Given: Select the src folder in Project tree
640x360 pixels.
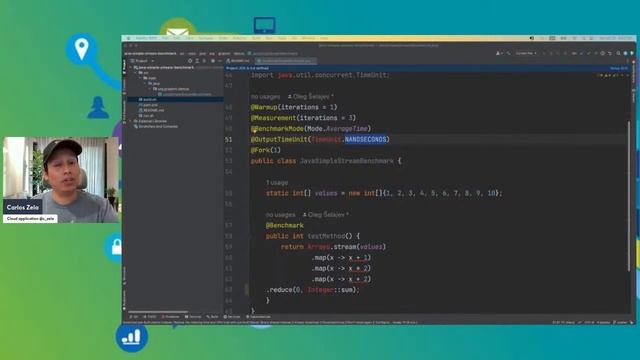Looking at the screenshot, I should (x=144, y=73).
